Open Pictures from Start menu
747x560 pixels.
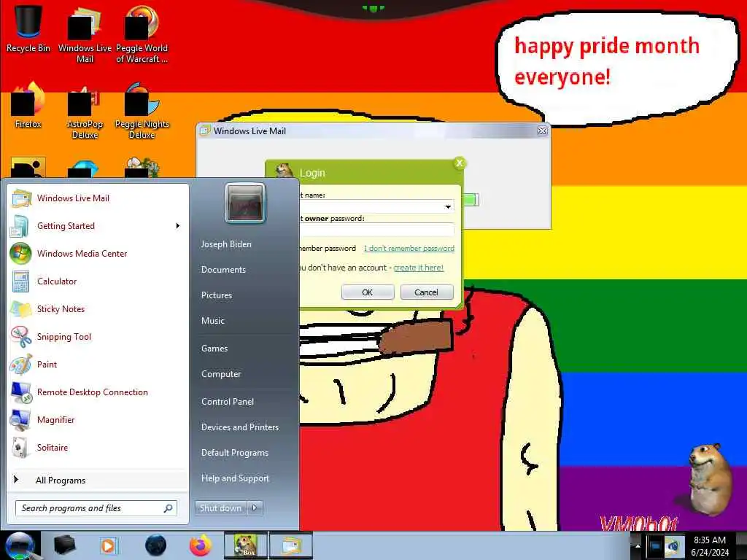coord(217,295)
